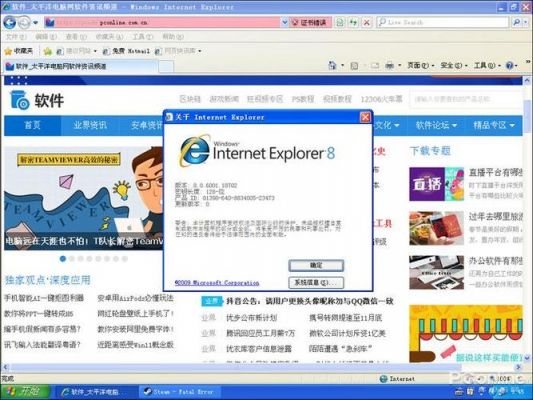
Task: Open the 工具 menu in the menu bar
Action: click(x=143, y=37)
